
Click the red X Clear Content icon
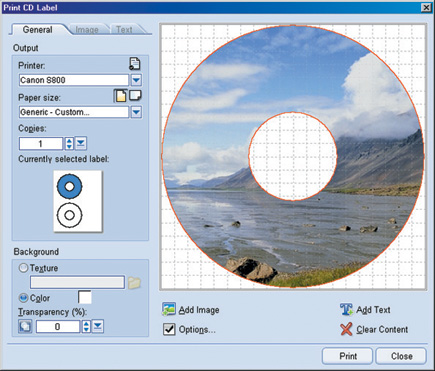346,329
